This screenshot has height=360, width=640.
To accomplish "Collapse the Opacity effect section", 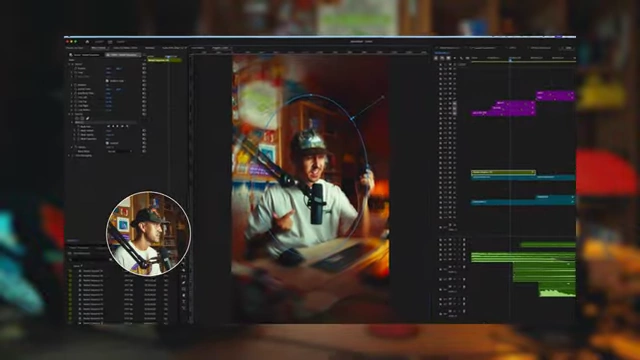I will 69,114.
